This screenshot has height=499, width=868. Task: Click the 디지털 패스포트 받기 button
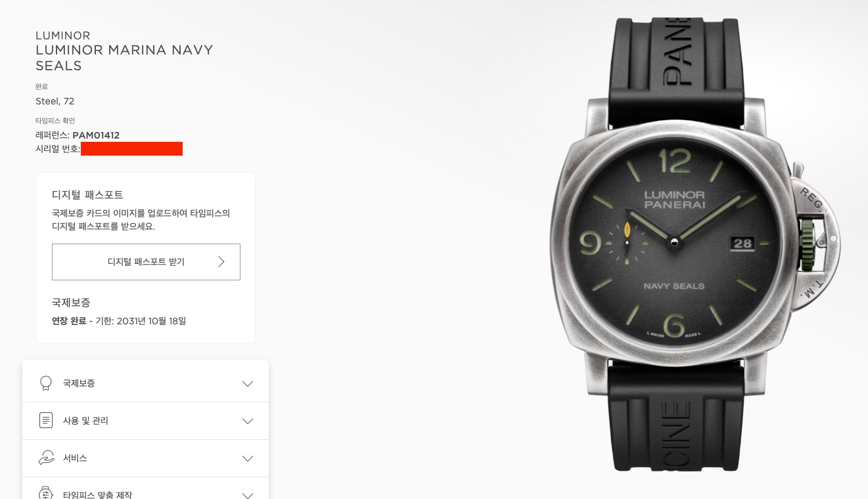point(146,261)
